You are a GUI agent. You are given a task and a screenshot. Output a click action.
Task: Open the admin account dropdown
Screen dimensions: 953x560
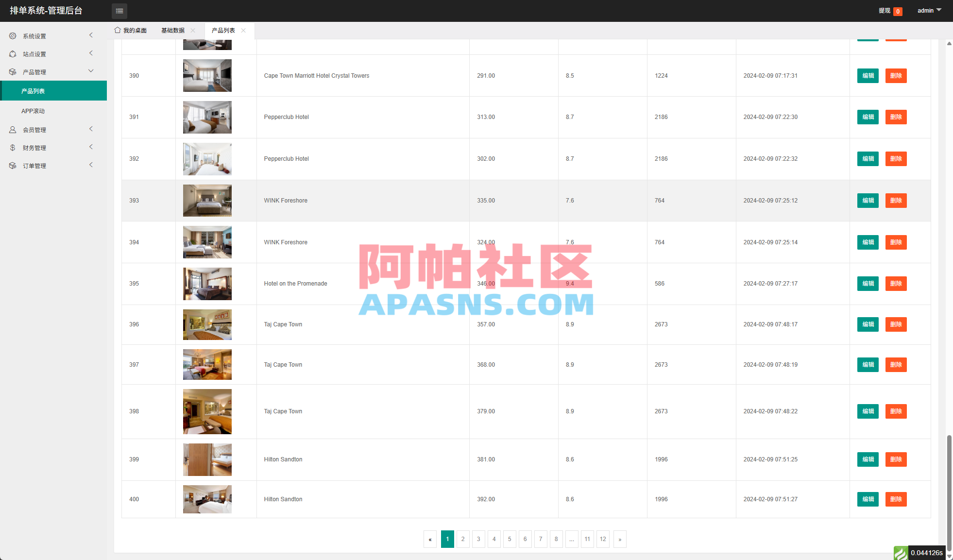pos(928,10)
